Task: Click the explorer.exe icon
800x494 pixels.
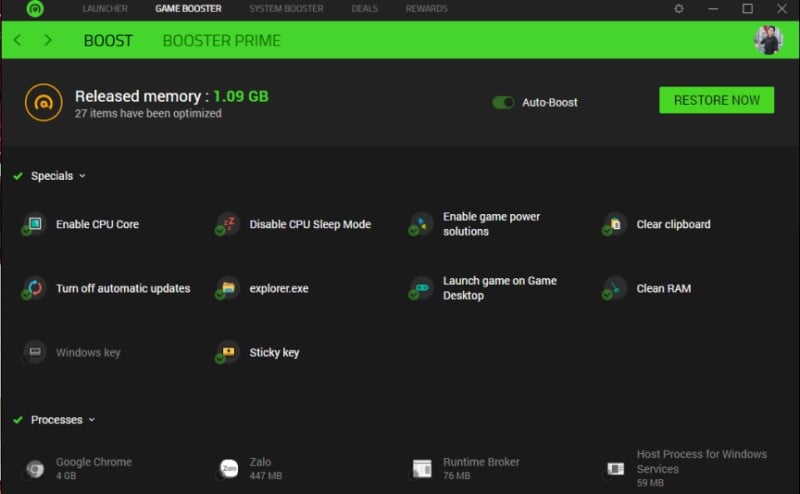Action: pyautogui.click(x=228, y=288)
